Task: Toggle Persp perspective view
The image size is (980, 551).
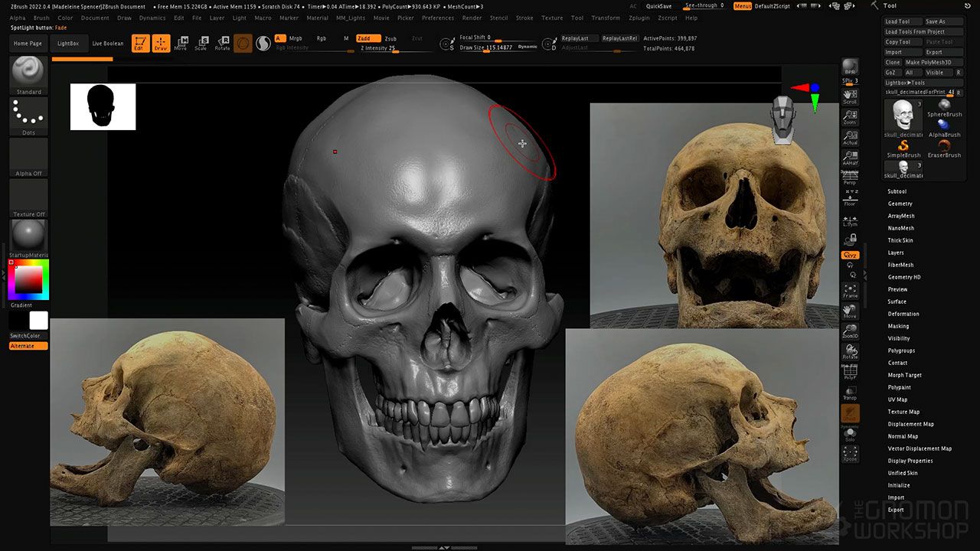Action: tap(850, 179)
